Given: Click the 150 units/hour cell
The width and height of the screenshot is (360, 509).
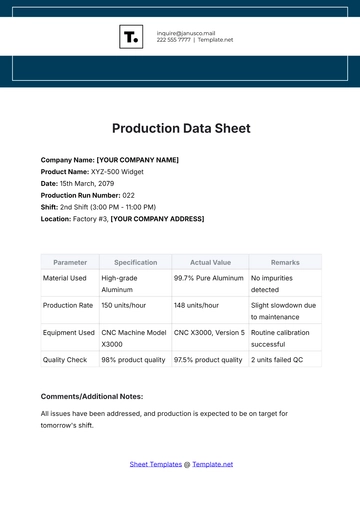Looking at the screenshot, I should (x=136, y=310).
